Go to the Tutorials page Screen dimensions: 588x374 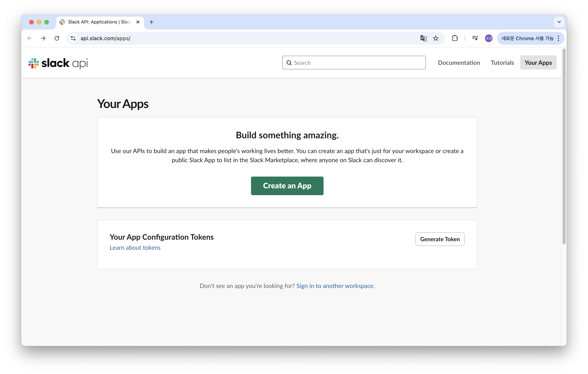(502, 63)
